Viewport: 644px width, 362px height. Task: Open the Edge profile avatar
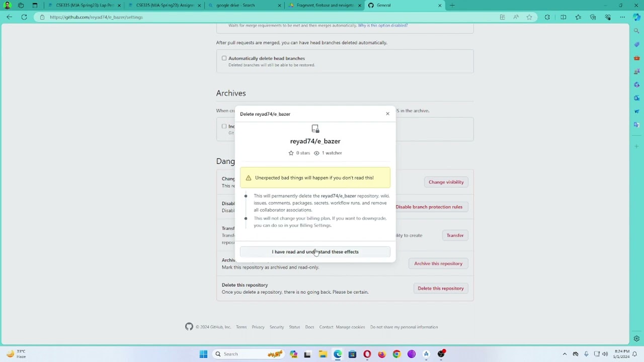point(7,5)
